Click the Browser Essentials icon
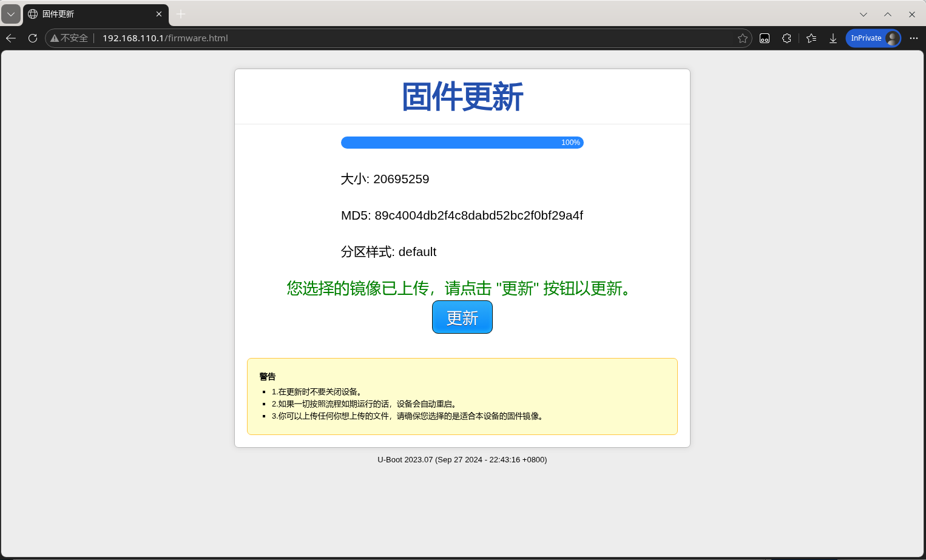926x560 pixels. (764, 38)
